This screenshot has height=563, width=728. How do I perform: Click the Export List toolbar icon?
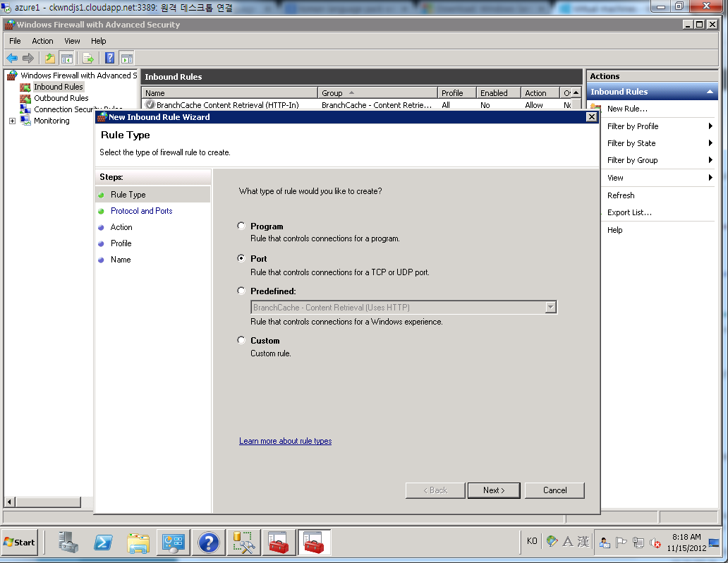[x=88, y=58]
